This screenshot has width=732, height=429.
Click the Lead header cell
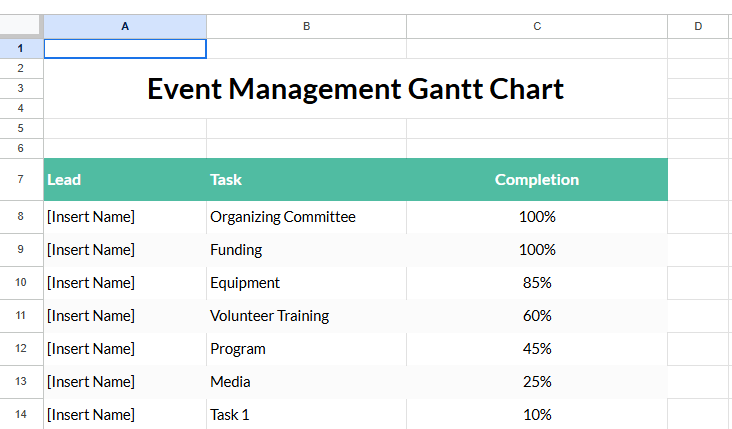coord(64,180)
